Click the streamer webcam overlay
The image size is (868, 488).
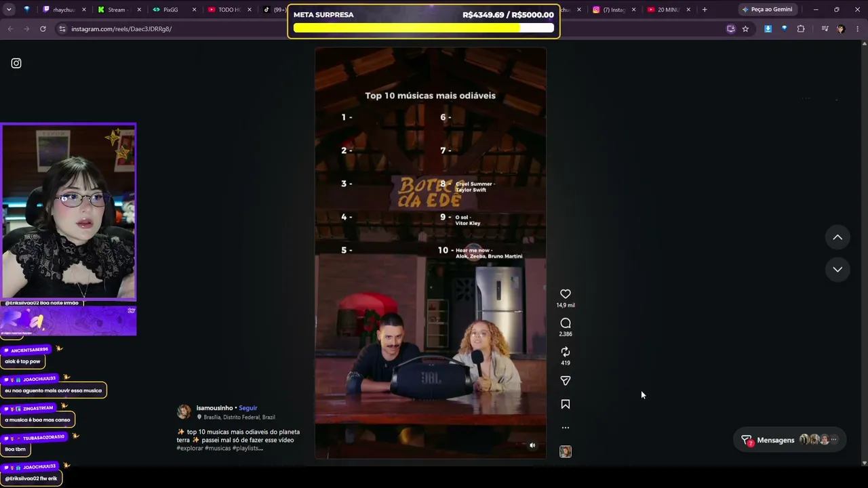click(68, 211)
